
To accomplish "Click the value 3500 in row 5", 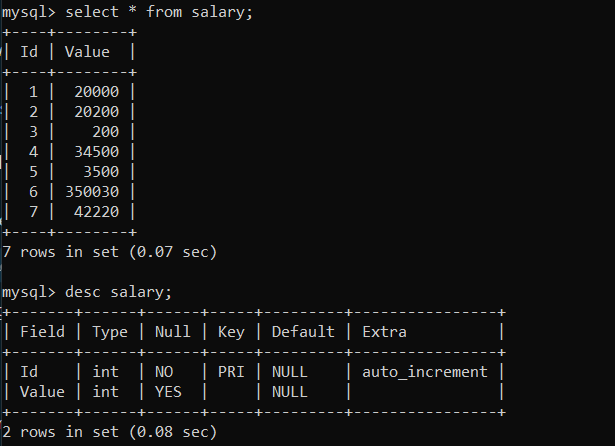I will tap(101, 172).
